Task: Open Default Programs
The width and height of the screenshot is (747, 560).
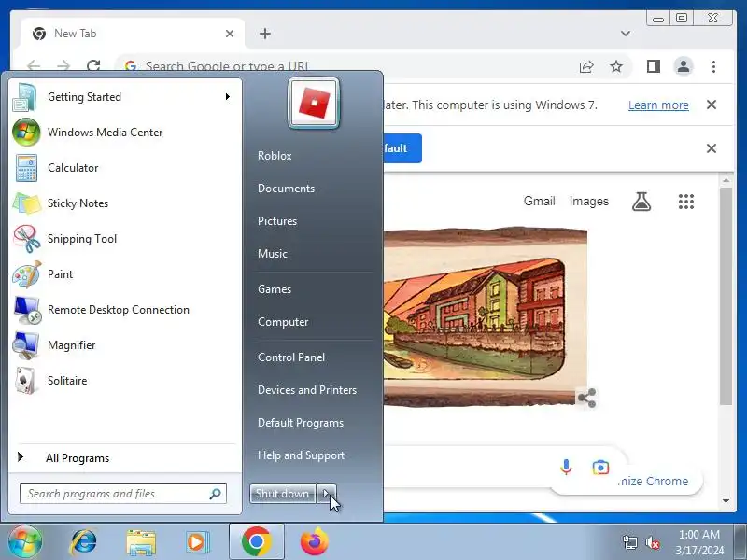Action: pyautogui.click(x=301, y=423)
